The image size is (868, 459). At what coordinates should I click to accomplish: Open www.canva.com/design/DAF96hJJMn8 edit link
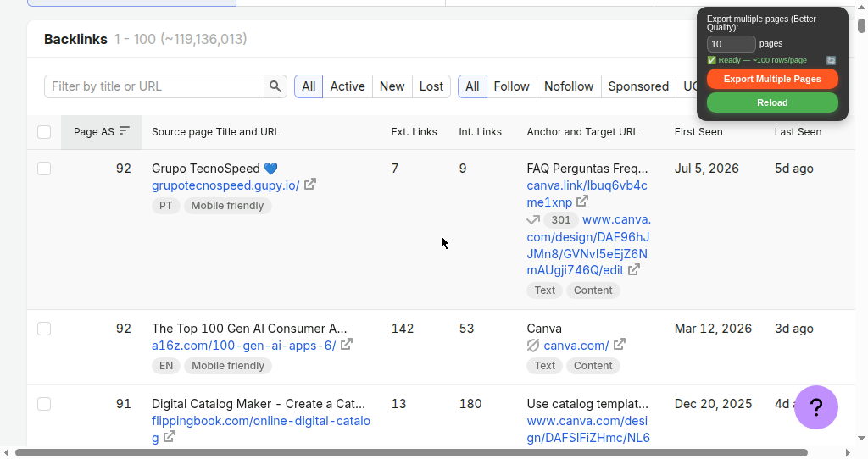click(x=588, y=245)
